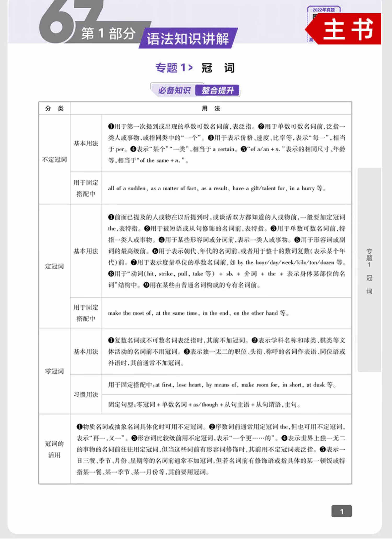Click the page number 1 badge

pos(342,511)
